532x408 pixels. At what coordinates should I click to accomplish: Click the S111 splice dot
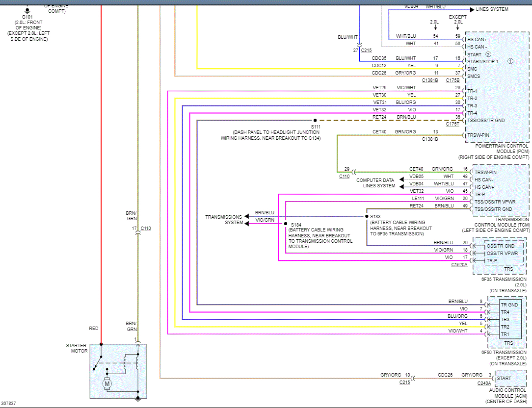point(315,120)
